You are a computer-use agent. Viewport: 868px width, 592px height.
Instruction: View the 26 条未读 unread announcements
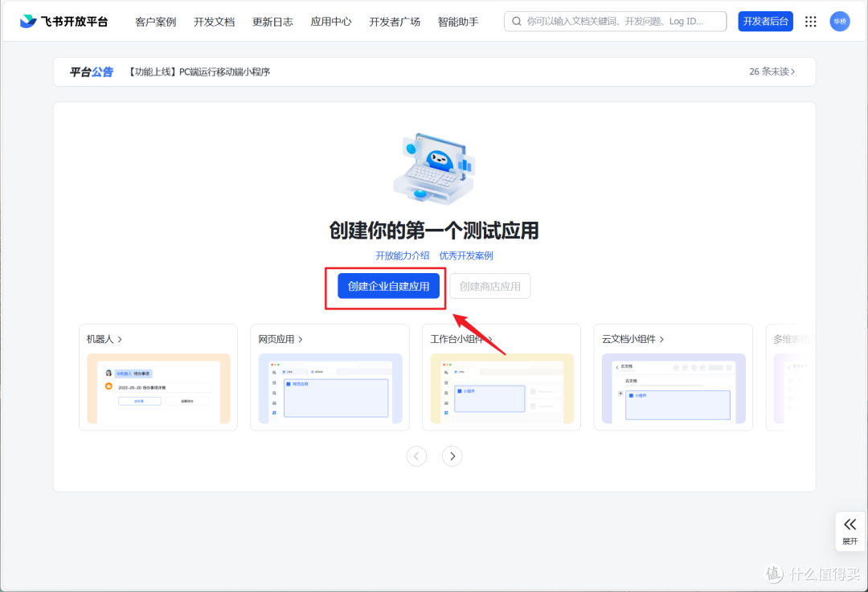click(x=772, y=72)
